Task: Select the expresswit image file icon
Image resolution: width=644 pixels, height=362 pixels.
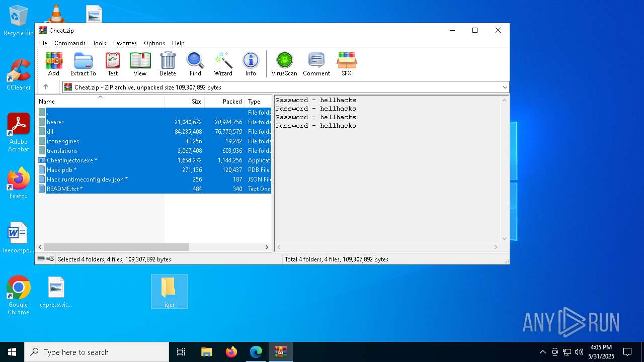Action: coord(56,292)
